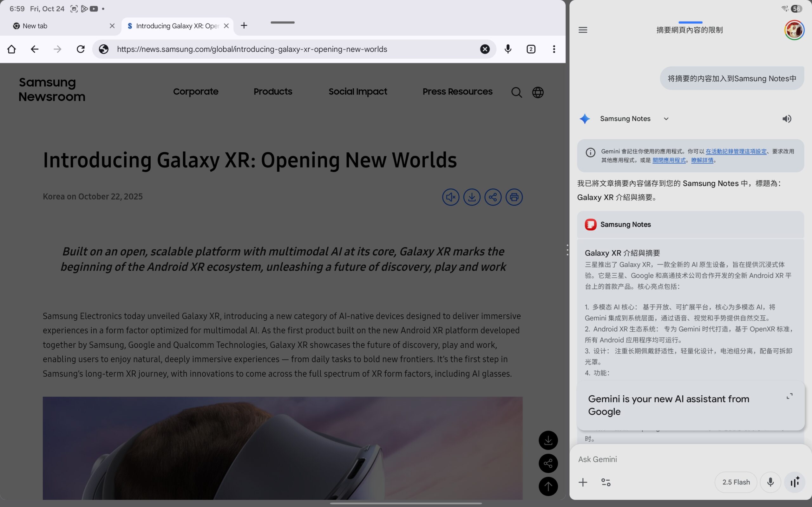Launch Gemini Live with sparkle bars icon
This screenshot has width=812, height=507.
click(x=795, y=482)
